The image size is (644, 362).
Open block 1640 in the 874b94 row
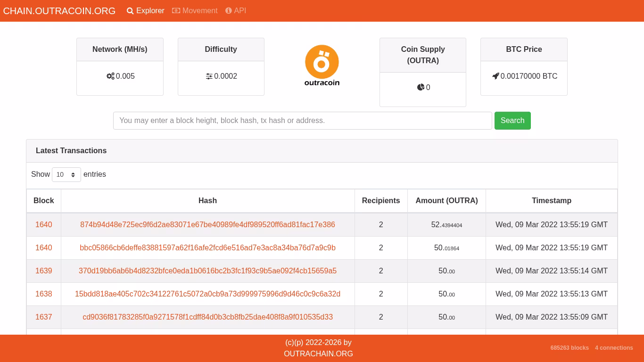[44, 225]
